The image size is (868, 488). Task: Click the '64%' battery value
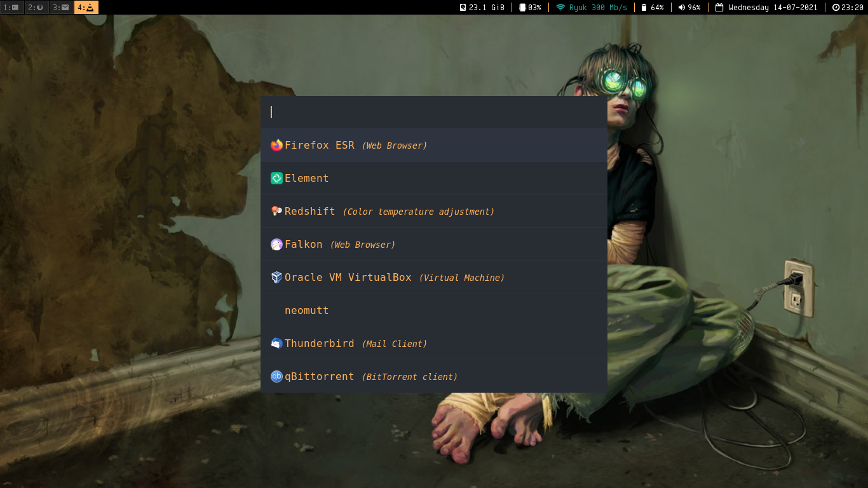click(657, 8)
